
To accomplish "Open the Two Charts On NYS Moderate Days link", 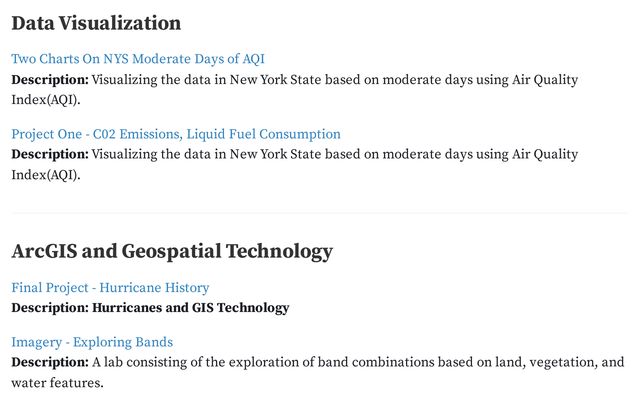I will click(x=138, y=59).
